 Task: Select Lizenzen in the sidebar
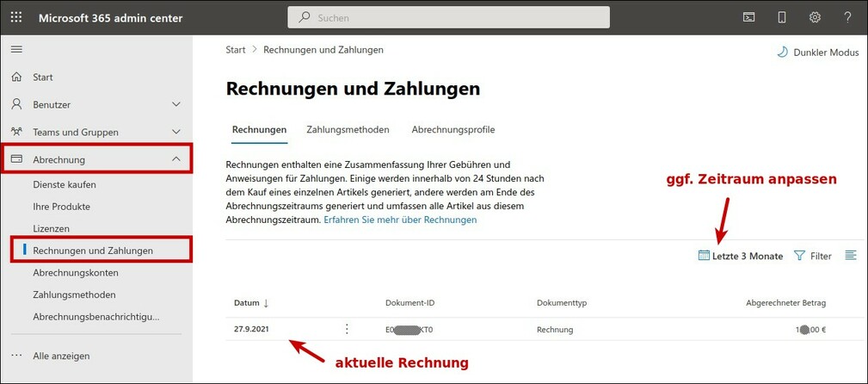pos(51,229)
